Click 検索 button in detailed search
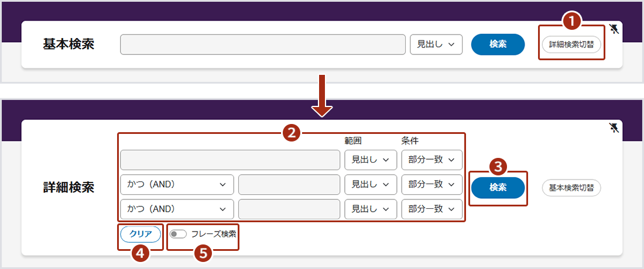 click(498, 188)
